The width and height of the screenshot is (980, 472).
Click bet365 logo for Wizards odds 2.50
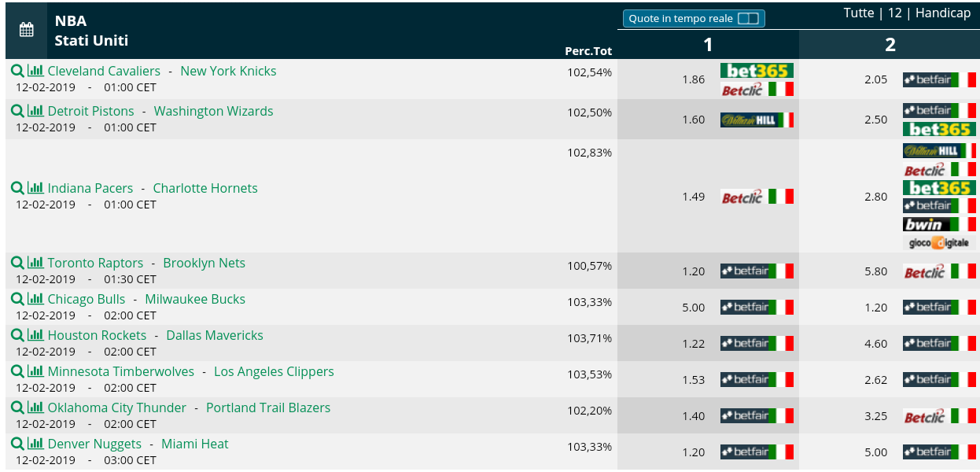[939, 129]
